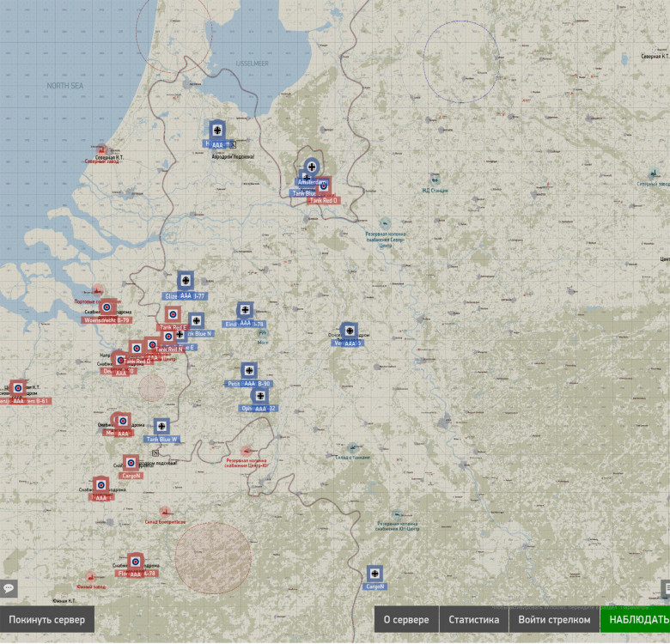Select blue CargoN spawn icon near bottom
This screenshot has height=644, width=670.
(375, 574)
